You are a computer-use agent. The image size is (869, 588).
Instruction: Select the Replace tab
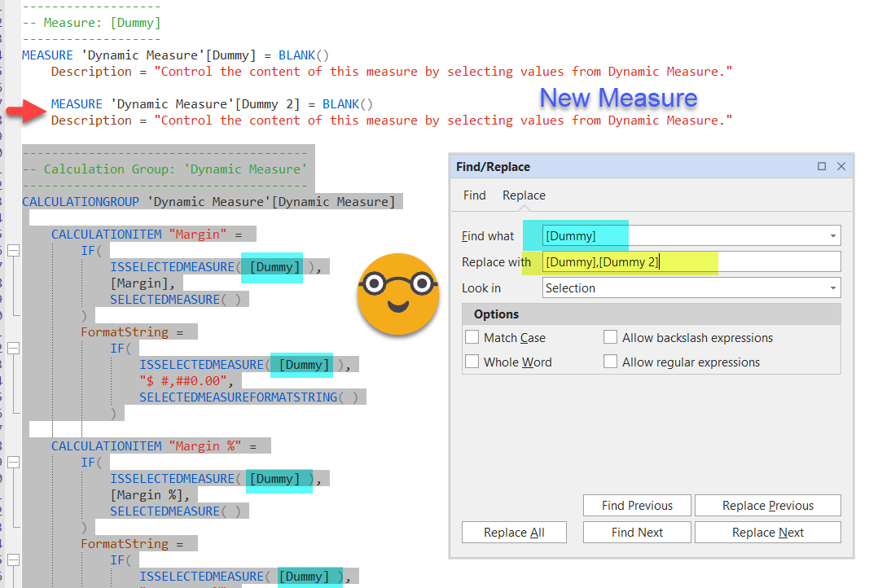(x=524, y=195)
